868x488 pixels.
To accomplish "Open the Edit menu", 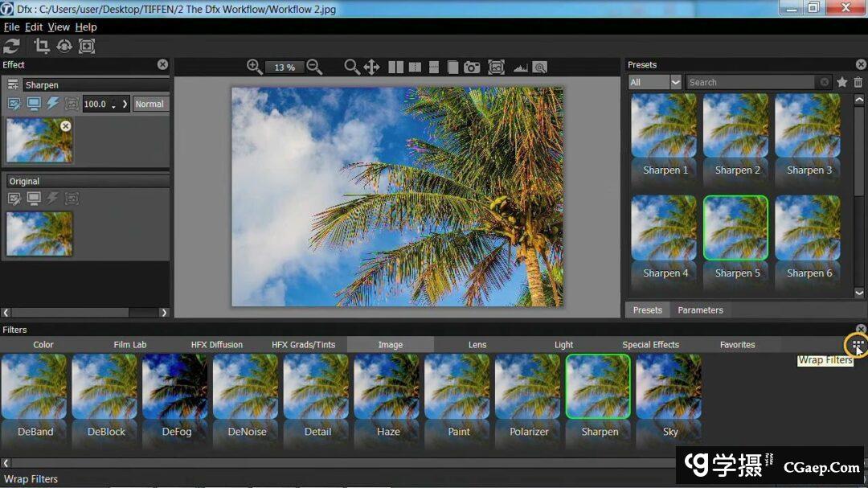I will (x=34, y=27).
